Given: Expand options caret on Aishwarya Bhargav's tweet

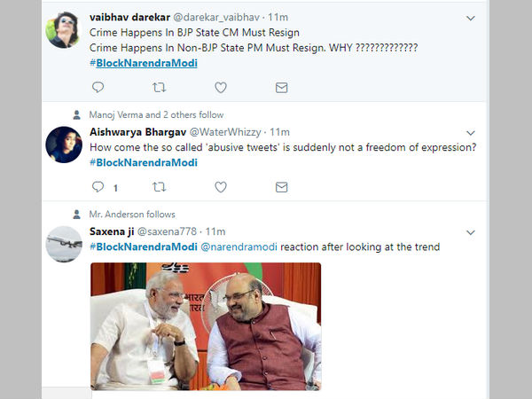Looking at the screenshot, I should tap(471, 131).
